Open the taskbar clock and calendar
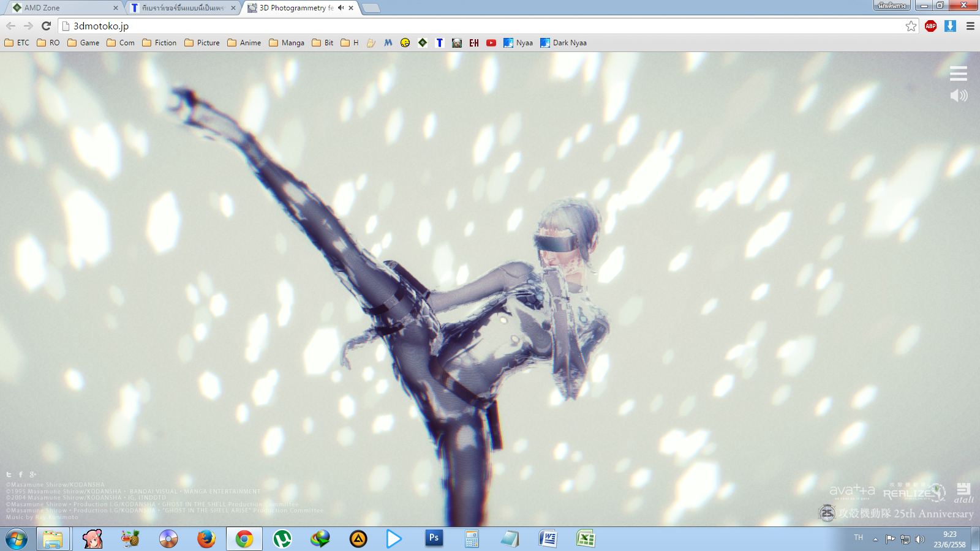980x551 pixels. (x=949, y=539)
